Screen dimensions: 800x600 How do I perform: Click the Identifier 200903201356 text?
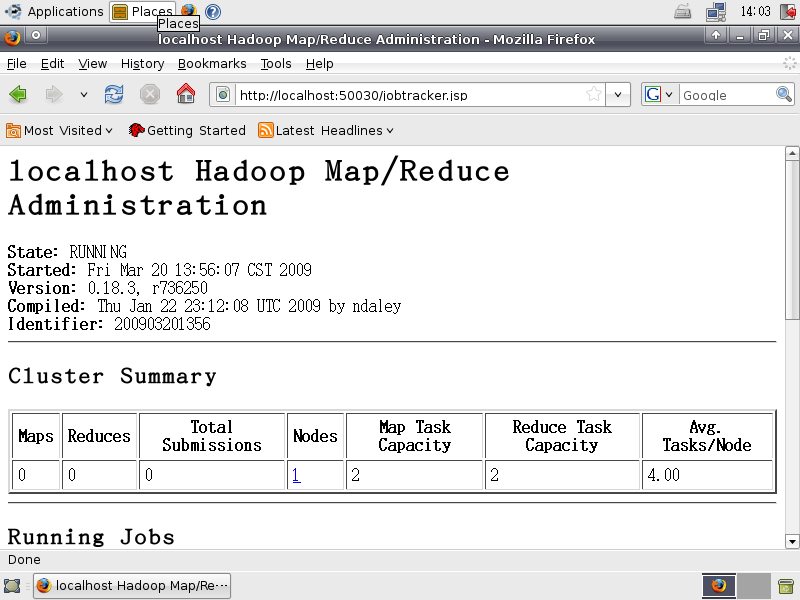click(109, 324)
